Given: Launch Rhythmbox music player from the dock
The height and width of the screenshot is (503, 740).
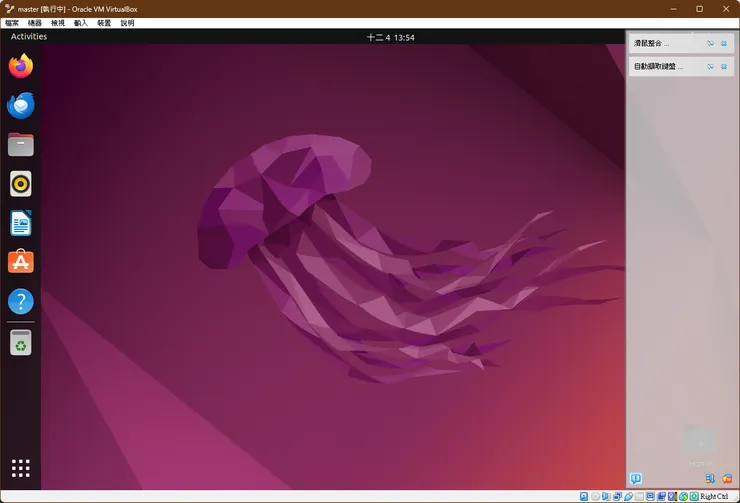Looking at the screenshot, I should pyautogui.click(x=20, y=184).
